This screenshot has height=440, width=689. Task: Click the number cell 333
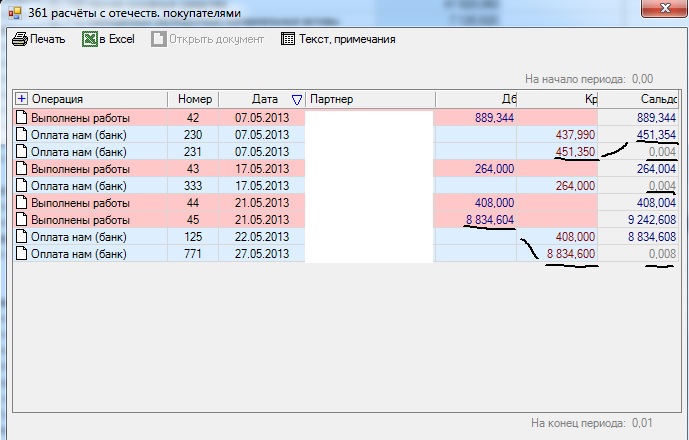tap(193, 186)
